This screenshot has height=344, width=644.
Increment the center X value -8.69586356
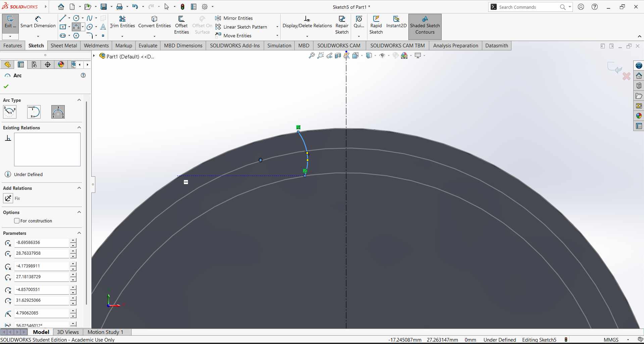click(73, 240)
